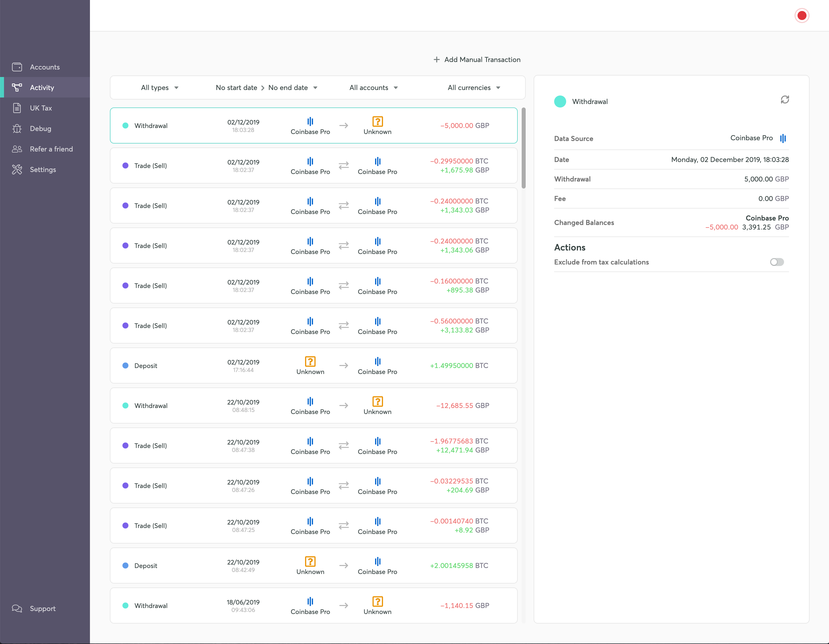Expand the All accounts filter dropdown
Image resolution: width=829 pixels, height=644 pixels.
[x=374, y=88]
